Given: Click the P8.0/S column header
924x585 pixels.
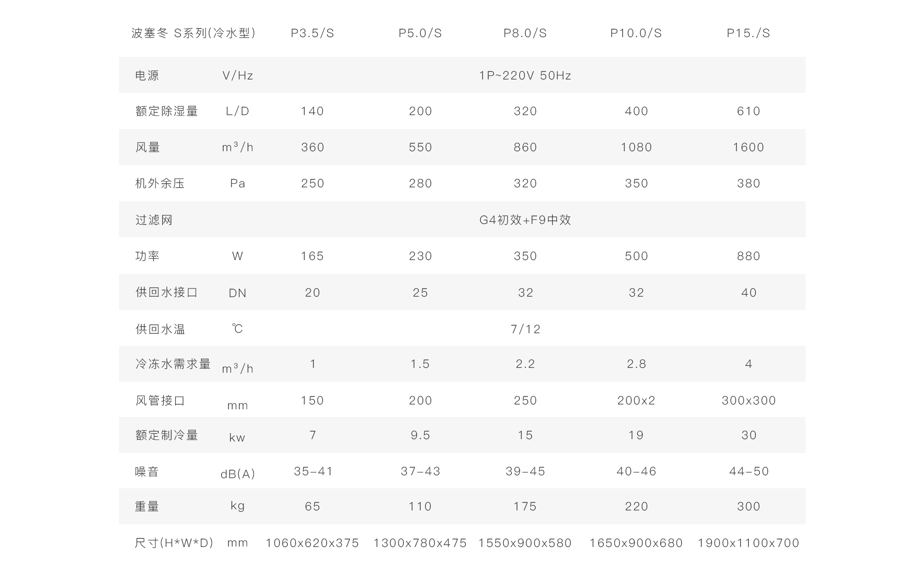Looking at the screenshot, I should pyautogui.click(x=525, y=33).
